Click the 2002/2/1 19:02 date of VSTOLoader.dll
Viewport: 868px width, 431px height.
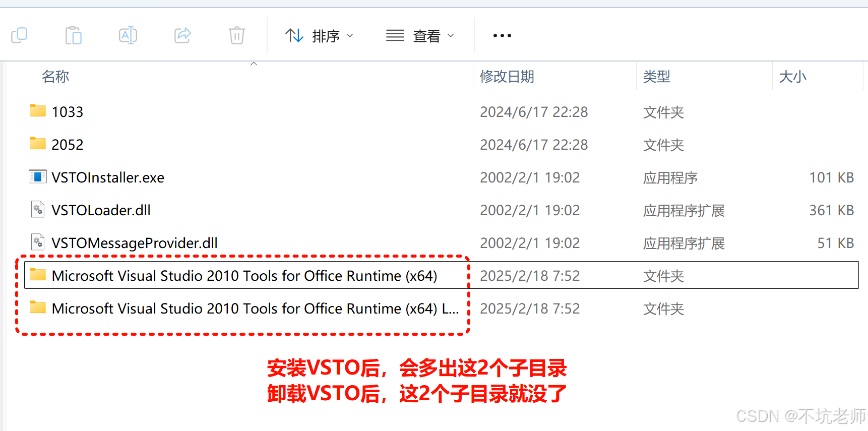[x=530, y=210]
